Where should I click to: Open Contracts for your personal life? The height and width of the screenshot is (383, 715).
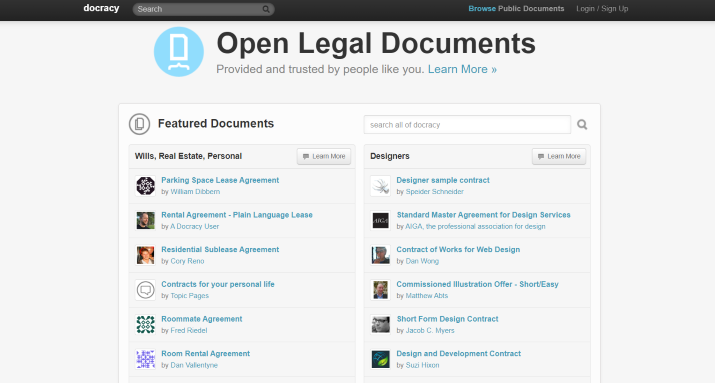click(218, 284)
